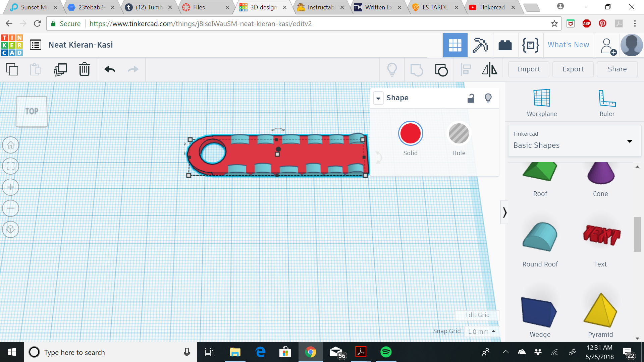This screenshot has height=362, width=644.
Task: Open Spotify from the taskbar
Action: pos(386,352)
